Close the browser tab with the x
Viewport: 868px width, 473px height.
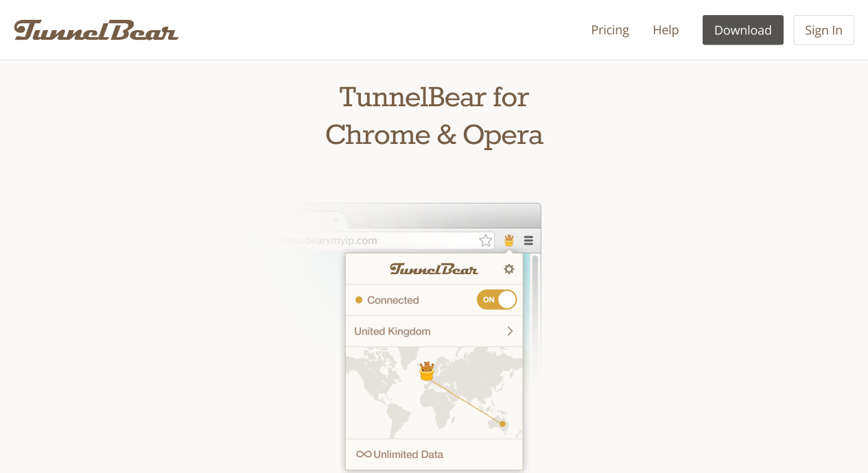336,220
